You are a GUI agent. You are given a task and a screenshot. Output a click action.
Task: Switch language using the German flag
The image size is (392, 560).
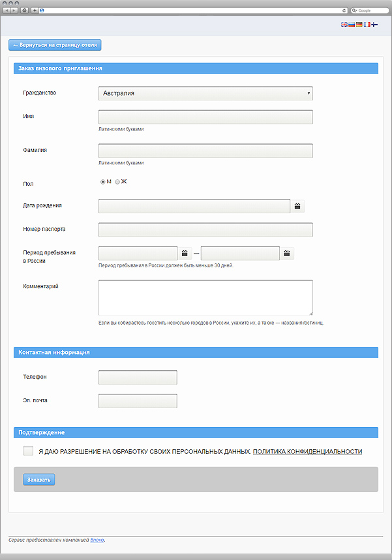[x=359, y=24]
